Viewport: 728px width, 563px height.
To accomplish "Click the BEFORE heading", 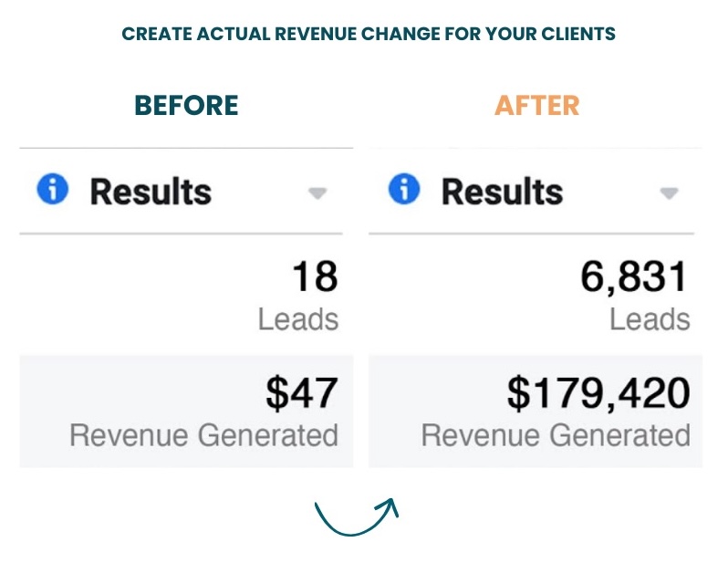I will [x=186, y=106].
